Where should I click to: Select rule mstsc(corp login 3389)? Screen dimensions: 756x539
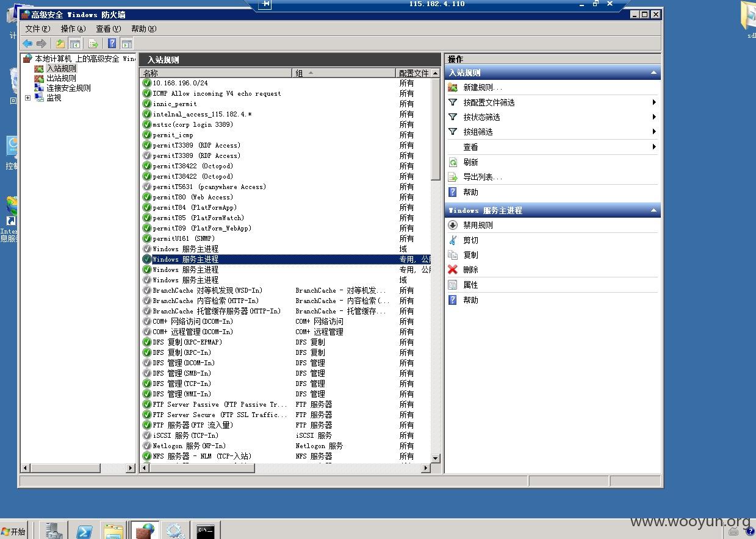(x=193, y=124)
